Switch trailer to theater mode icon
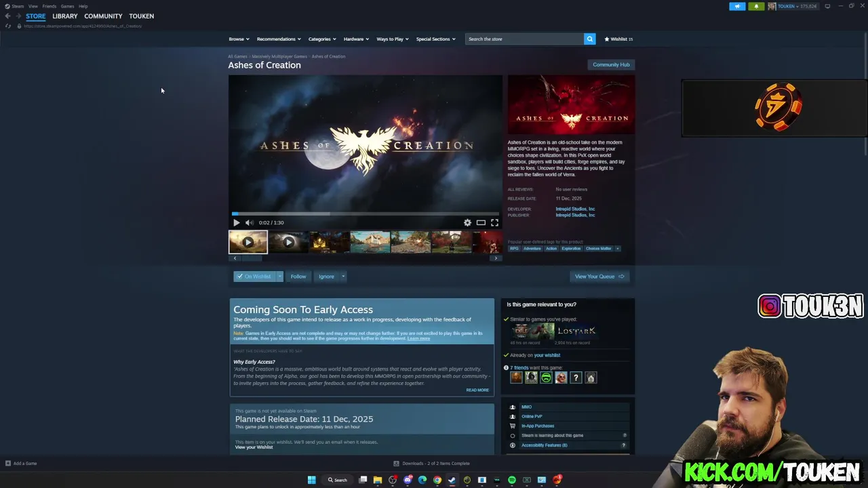The image size is (868, 488). [481, 222]
